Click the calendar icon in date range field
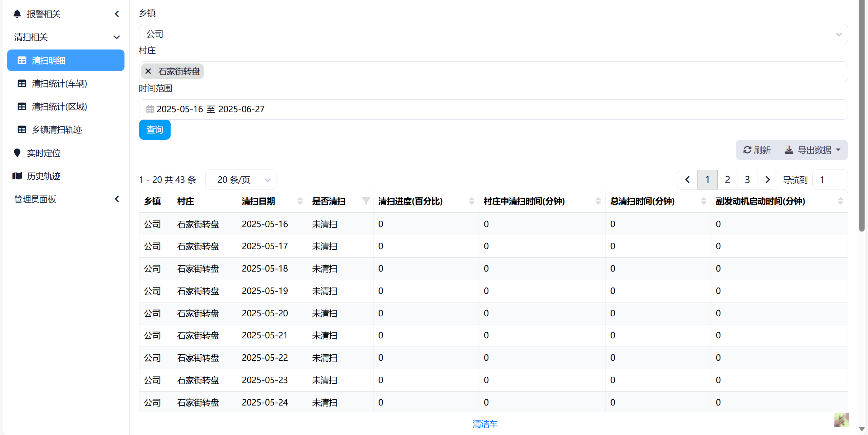Viewport: 868px width, 435px height. [x=150, y=109]
